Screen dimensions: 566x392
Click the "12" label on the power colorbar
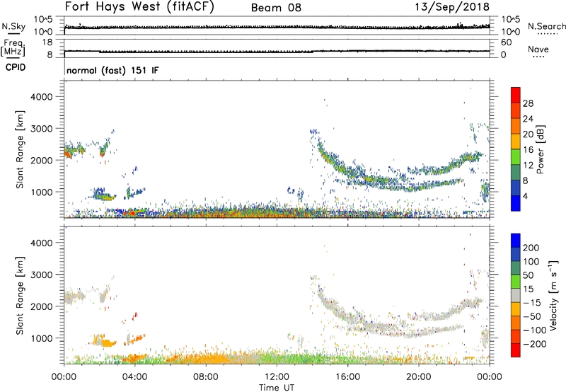coord(528,166)
